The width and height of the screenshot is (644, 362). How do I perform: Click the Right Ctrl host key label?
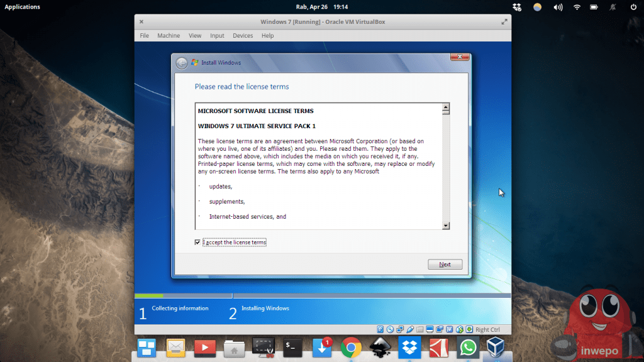(x=487, y=329)
